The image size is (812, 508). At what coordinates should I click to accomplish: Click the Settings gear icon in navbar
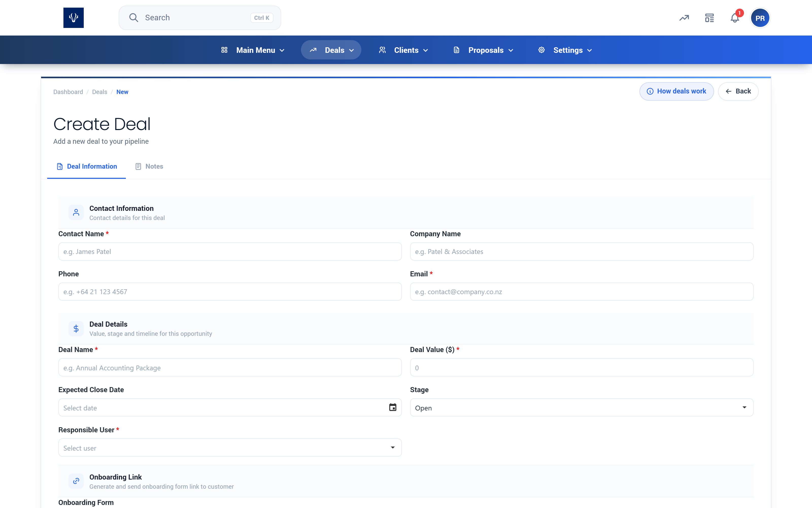(542, 50)
